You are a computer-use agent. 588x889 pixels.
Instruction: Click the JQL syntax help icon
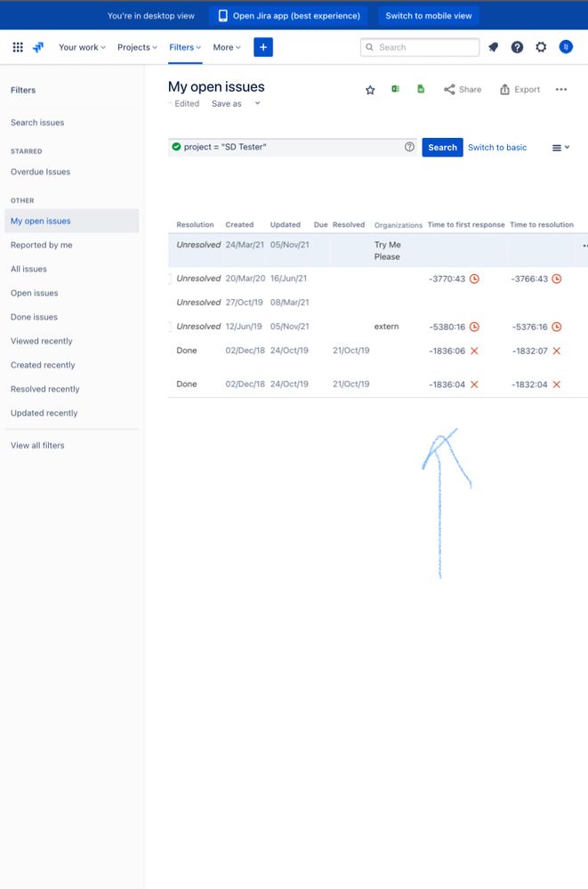[x=409, y=147]
